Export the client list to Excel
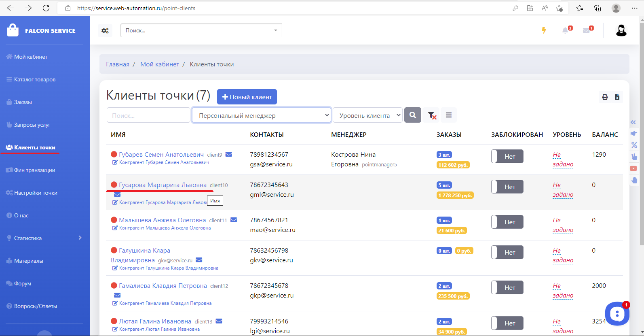 pyautogui.click(x=617, y=97)
